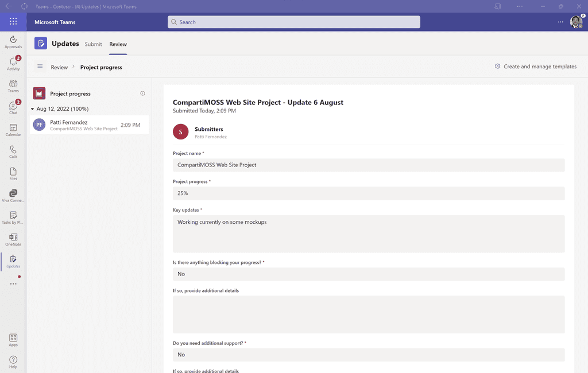Open Create and manage templates

pos(536,67)
